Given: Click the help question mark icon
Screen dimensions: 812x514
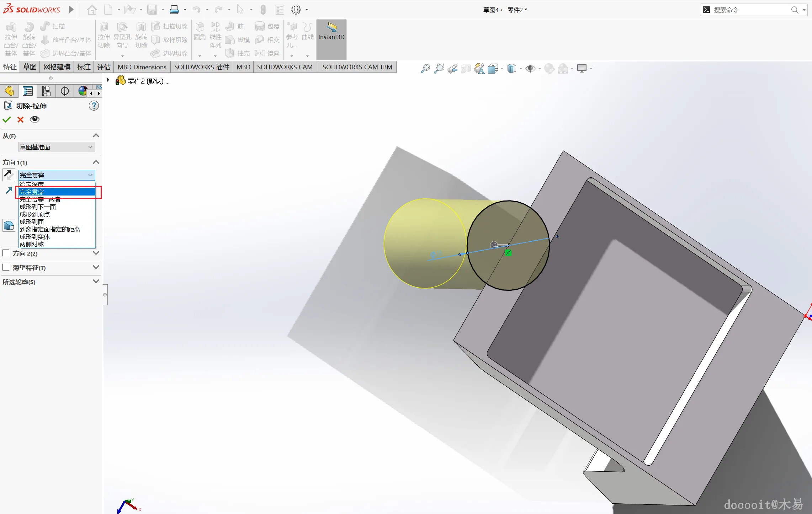Looking at the screenshot, I should [94, 106].
